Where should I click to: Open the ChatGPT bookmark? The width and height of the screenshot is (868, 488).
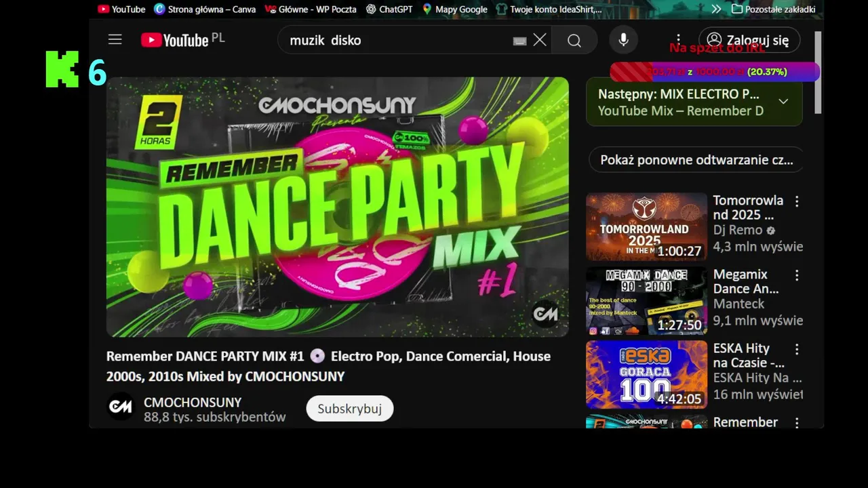389,9
